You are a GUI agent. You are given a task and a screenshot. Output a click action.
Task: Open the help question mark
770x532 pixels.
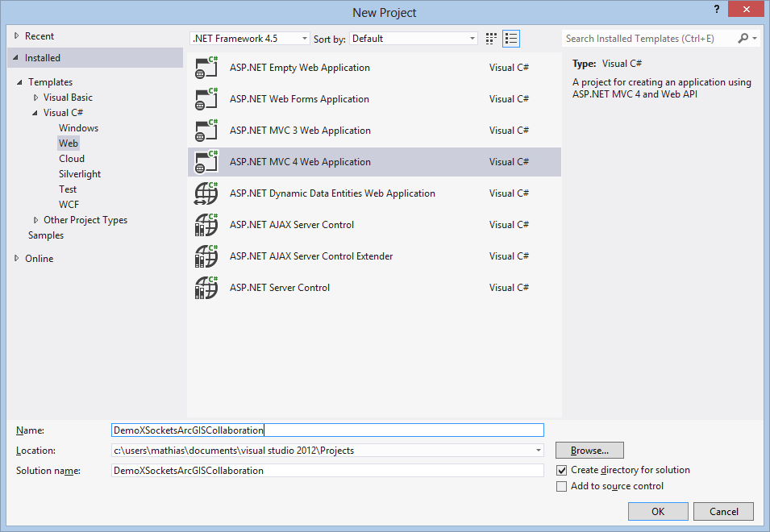point(717,9)
